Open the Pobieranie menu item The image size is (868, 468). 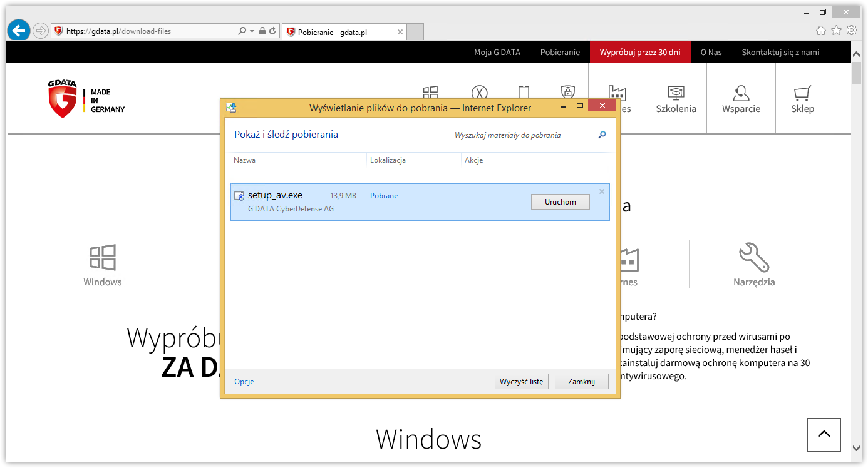[x=560, y=53]
